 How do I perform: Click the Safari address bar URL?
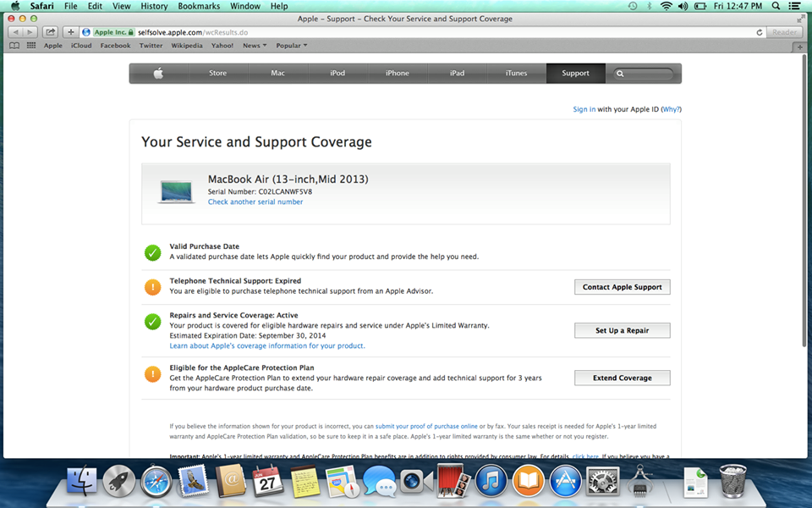(x=193, y=32)
